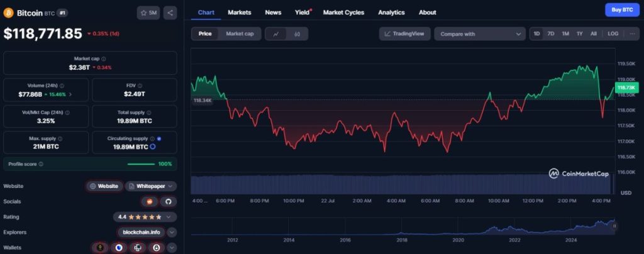Open the fourth wallet icon
The height and width of the screenshot is (254, 644).
click(x=157, y=248)
